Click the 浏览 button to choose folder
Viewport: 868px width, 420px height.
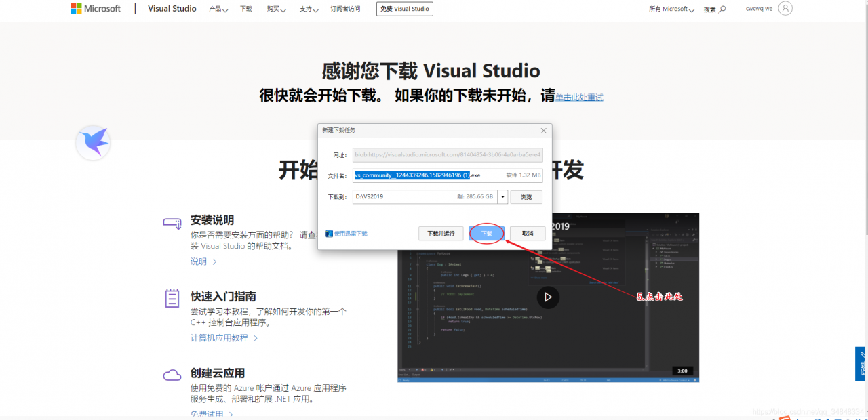tap(526, 196)
